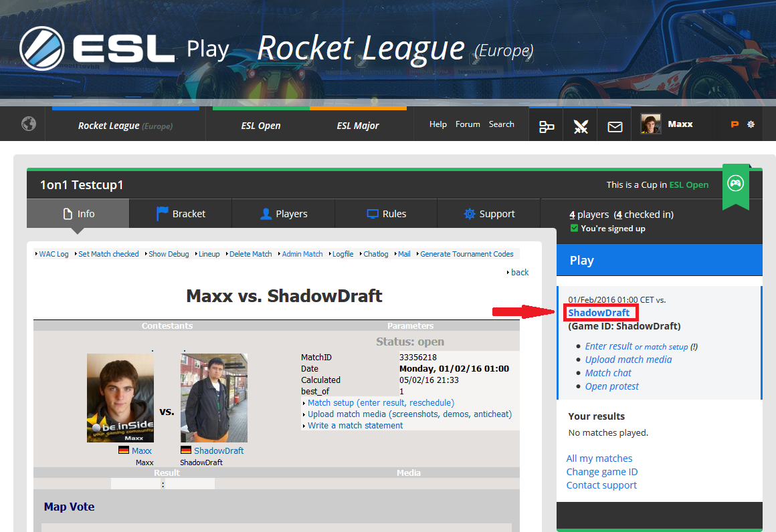Open the Logfile link

[343, 254]
